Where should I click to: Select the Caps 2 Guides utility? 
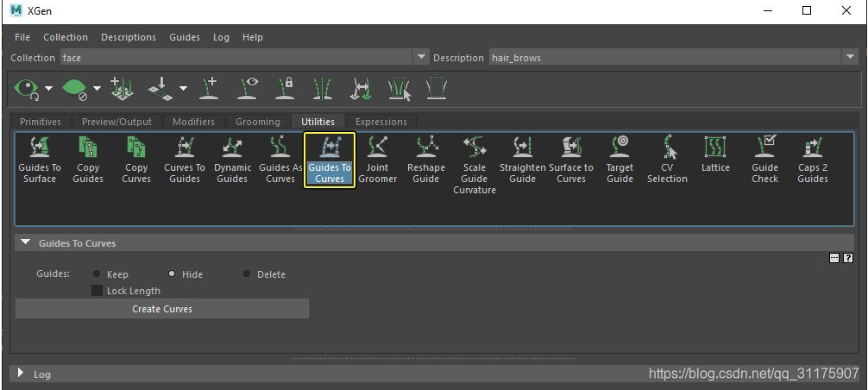[x=813, y=160]
